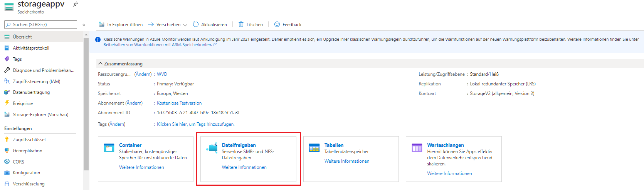This screenshot has height=190, width=644.
Task: Open the Tabellen tile title link
Action: (334, 145)
